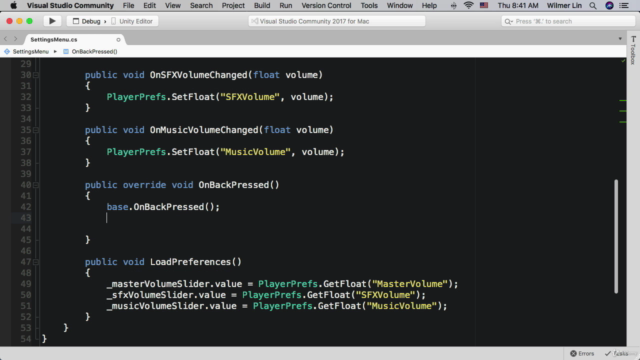Open the US flag input source menu

(x=484, y=5)
